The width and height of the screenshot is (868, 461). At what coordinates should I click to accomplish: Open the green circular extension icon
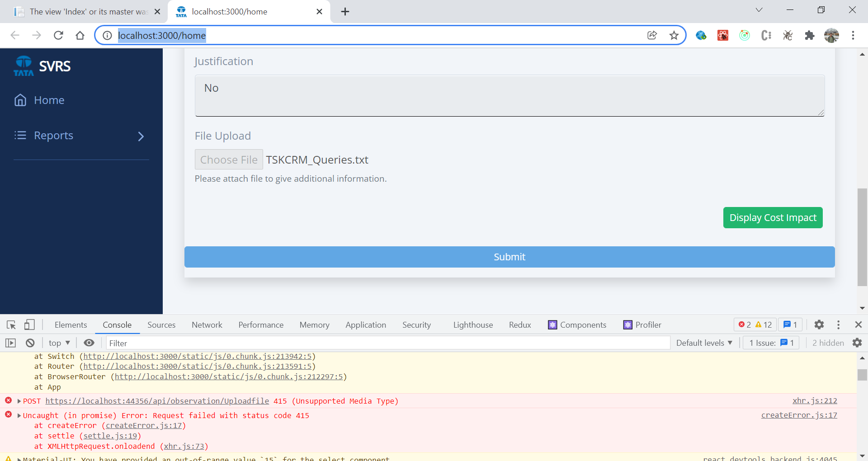[745, 35]
